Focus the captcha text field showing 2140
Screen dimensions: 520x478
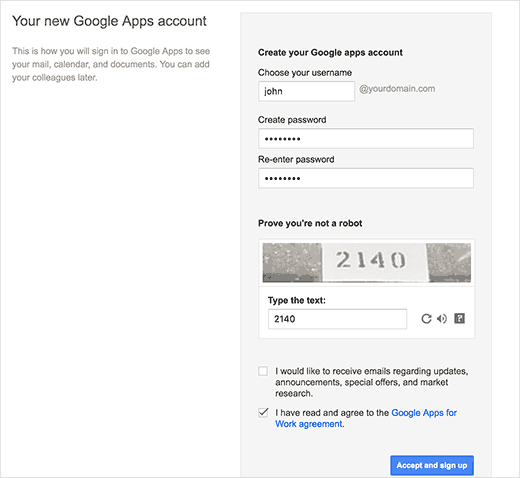337,319
